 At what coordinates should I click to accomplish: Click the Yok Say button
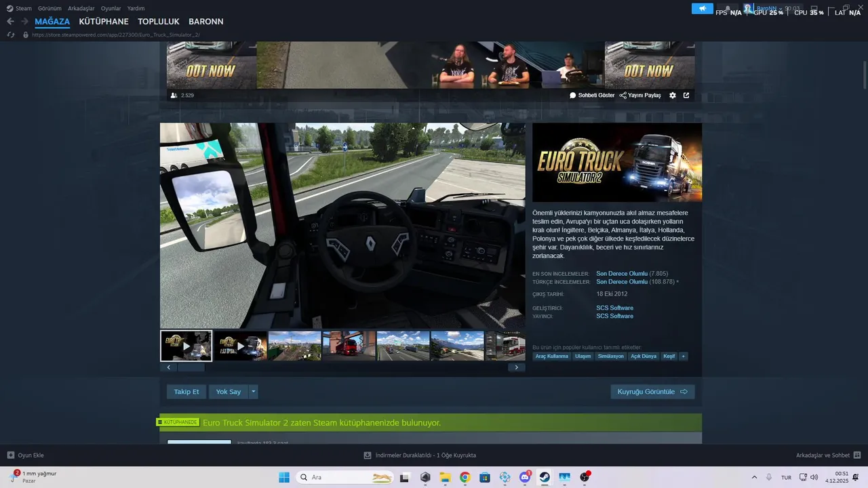(x=229, y=392)
